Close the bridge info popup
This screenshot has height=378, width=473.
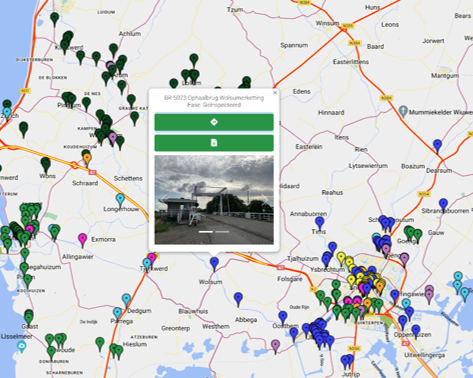[275, 93]
